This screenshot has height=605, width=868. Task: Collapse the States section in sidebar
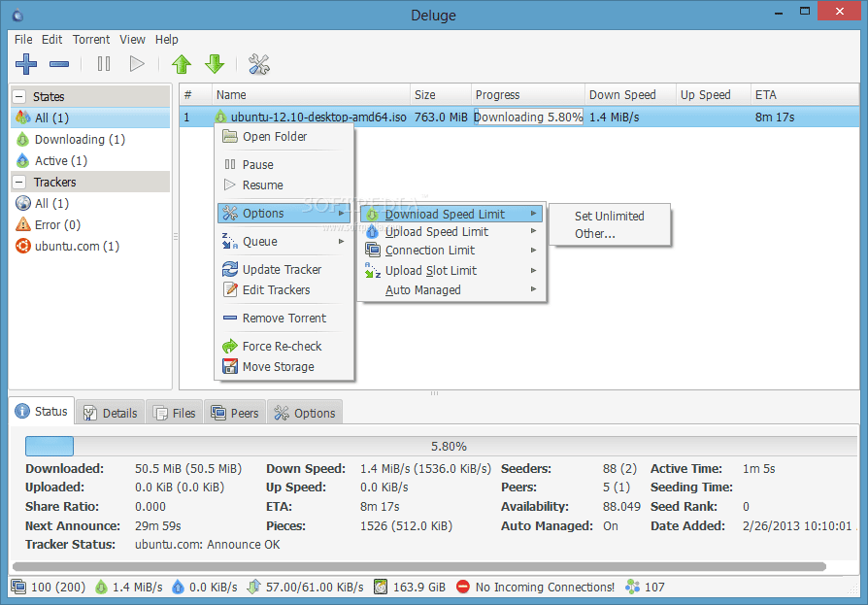pyautogui.click(x=19, y=96)
